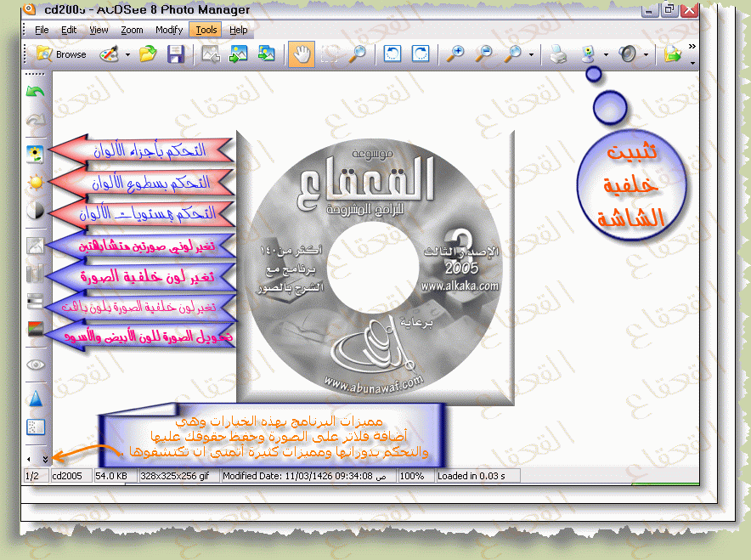The width and height of the screenshot is (751, 560).
Task: Click the green Undo arrow in the sidebar
Action: 36,91
